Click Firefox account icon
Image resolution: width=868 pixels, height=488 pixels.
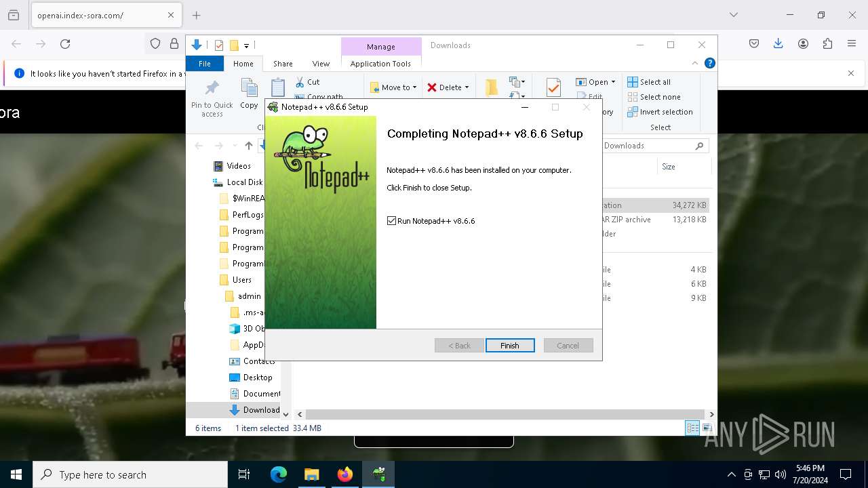803,44
